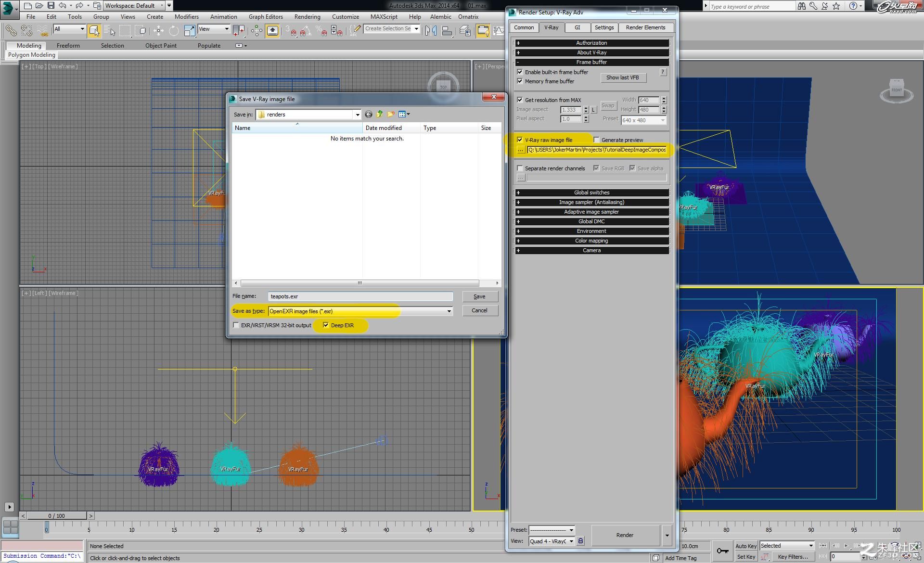Toggle V-Ray raw image file checkbox
The image size is (924, 563).
click(x=520, y=140)
